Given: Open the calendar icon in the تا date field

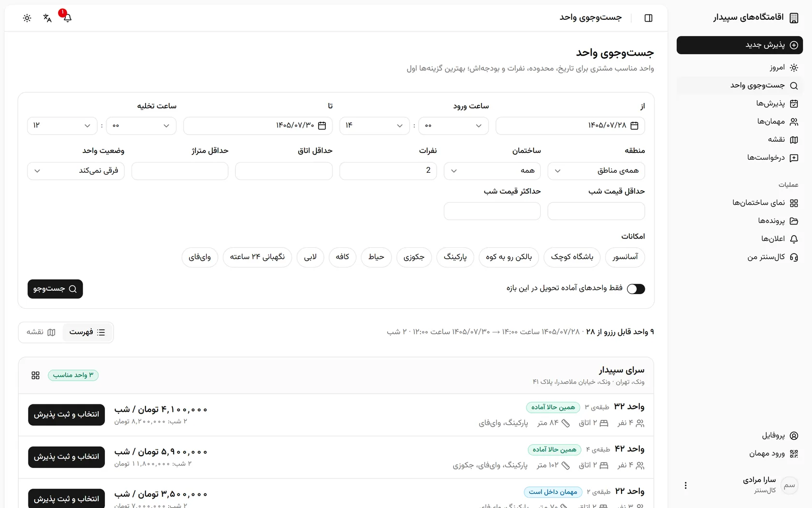Looking at the screenshot, I should click(x=322, y=126).
